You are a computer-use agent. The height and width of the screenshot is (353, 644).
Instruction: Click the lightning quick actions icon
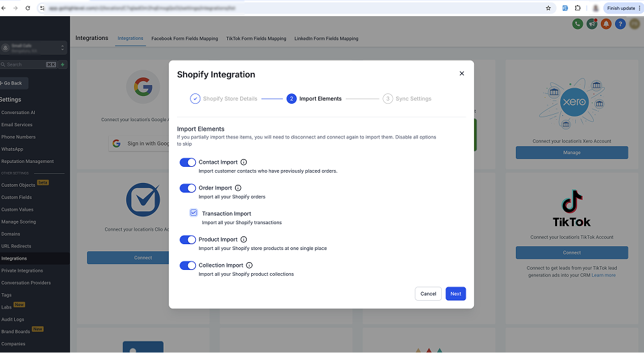click(63, 64)
